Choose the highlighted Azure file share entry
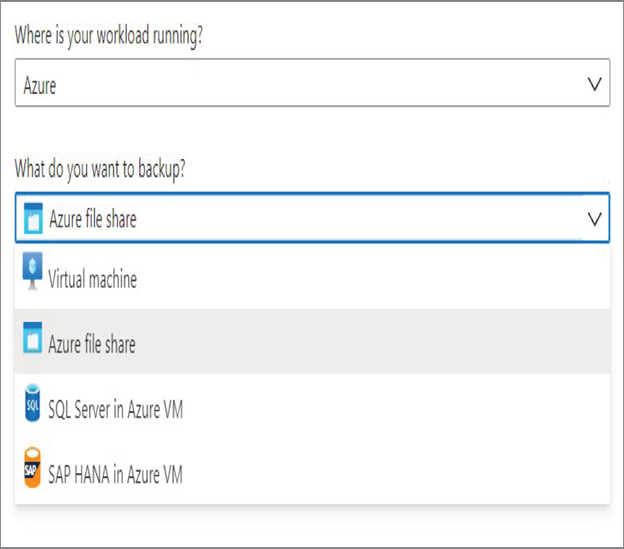624x549 pixels. click(312, 341)
